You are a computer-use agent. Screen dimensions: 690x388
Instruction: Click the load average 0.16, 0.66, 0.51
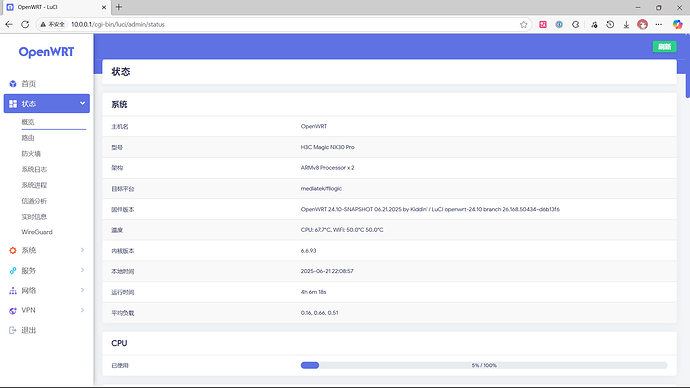pos(319,313)
